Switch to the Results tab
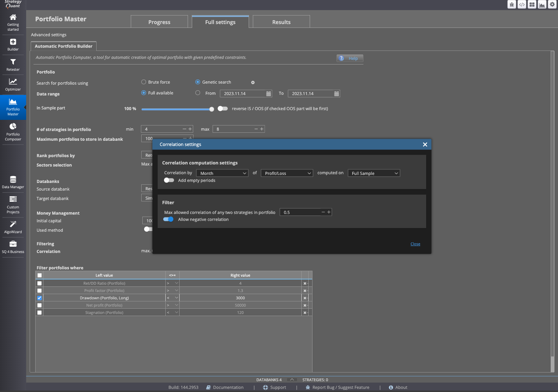This screenshot has height=392, width=558. tap(281, 22)
